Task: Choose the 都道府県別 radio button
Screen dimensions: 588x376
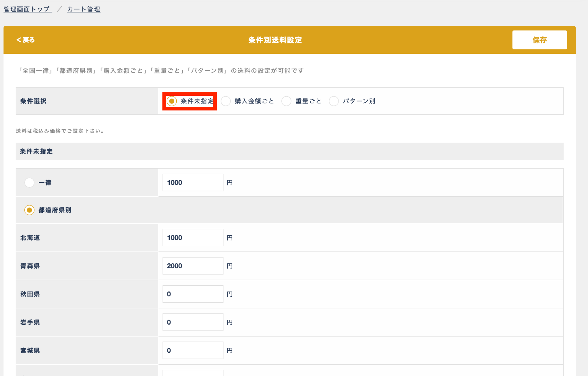Action: coord(29,210)
